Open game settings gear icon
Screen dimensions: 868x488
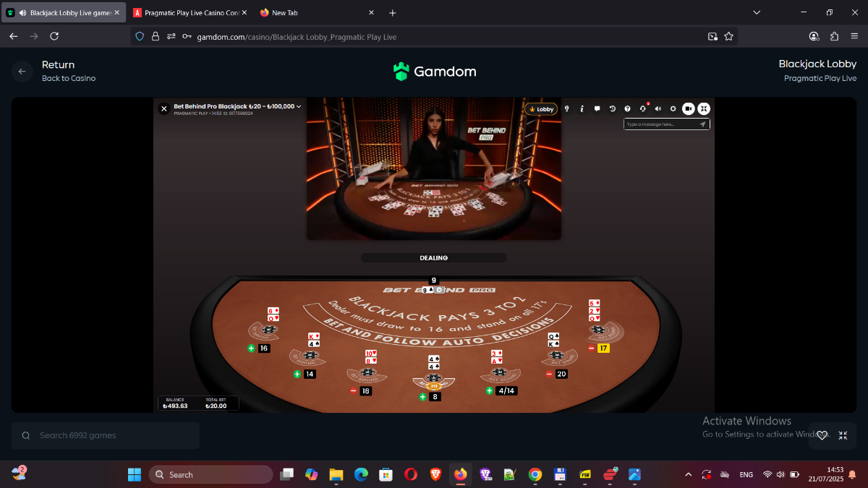[x=673, y=109]
